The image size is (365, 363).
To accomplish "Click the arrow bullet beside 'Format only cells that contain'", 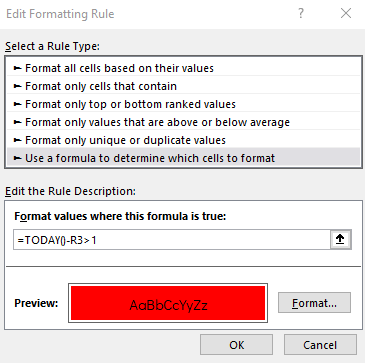I will (x=17, y=86).
